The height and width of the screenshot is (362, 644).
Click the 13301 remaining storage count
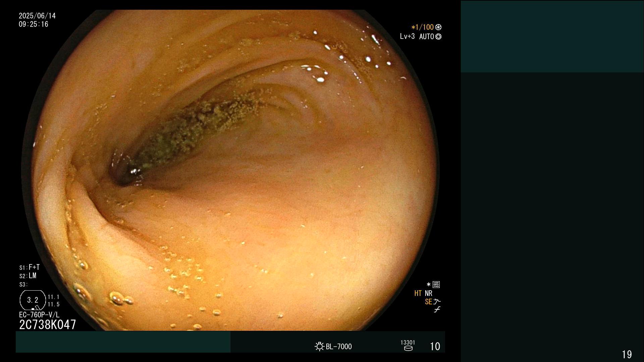click(408, 342)
